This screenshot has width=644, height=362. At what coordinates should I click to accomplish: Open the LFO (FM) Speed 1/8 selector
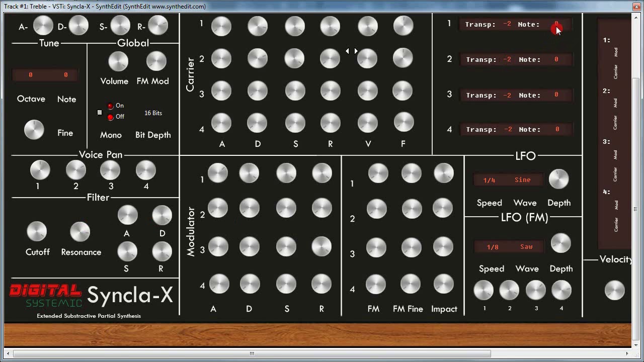(x=493, y=247)
